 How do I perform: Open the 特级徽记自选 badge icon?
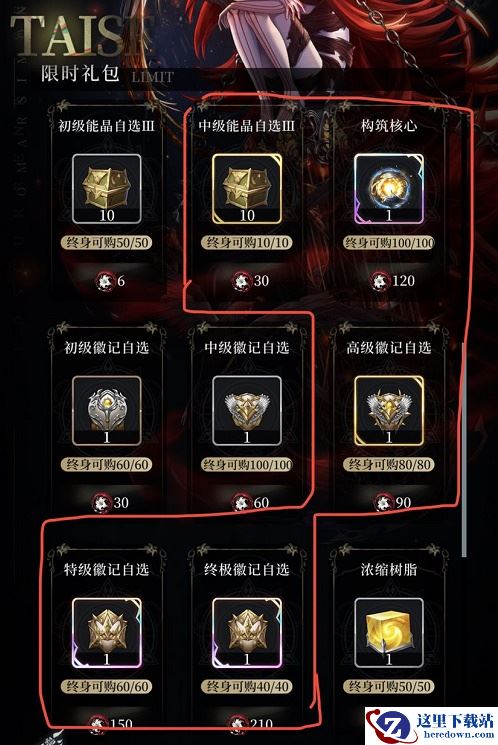coord(106,633)
